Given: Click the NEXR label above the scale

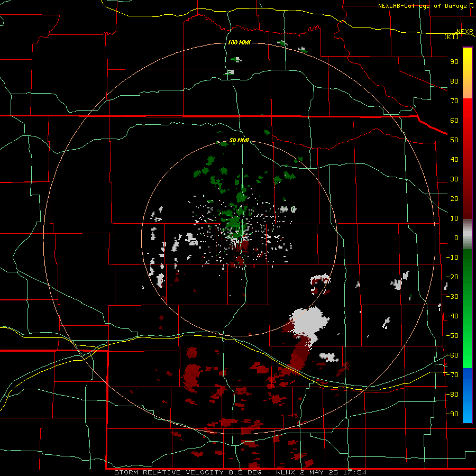Looking at the screenshot, I should point(465,32).
